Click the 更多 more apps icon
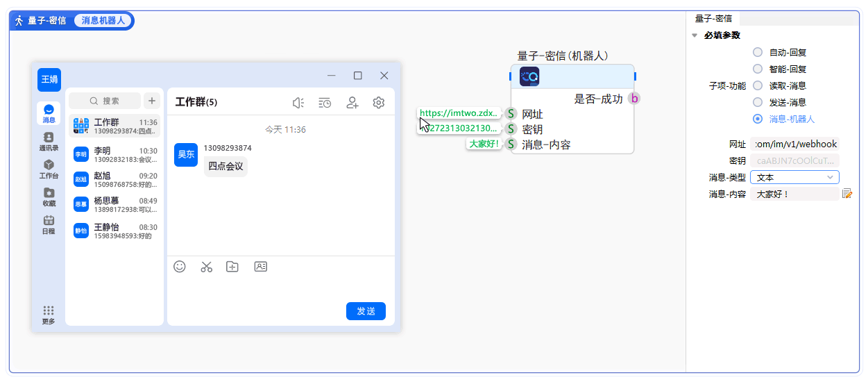The height and width of the screenshot is (382, 868). tap(49, 314)
